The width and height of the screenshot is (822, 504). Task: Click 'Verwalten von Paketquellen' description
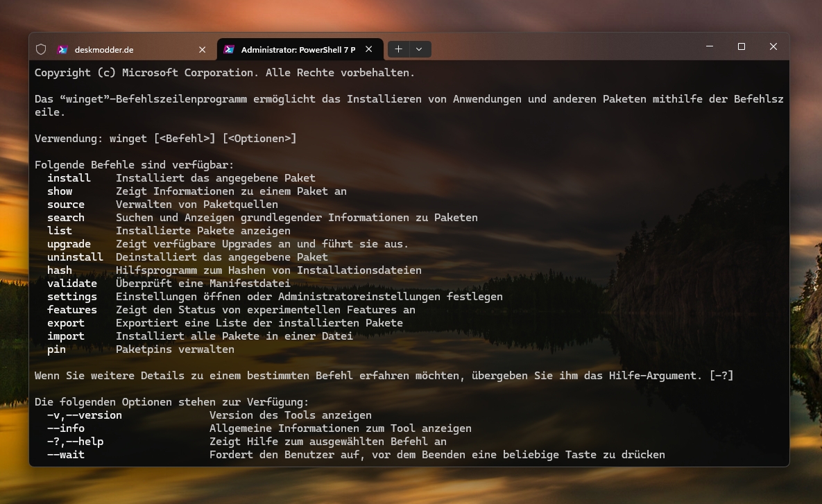pyautogui.click(x=196, y=205)
